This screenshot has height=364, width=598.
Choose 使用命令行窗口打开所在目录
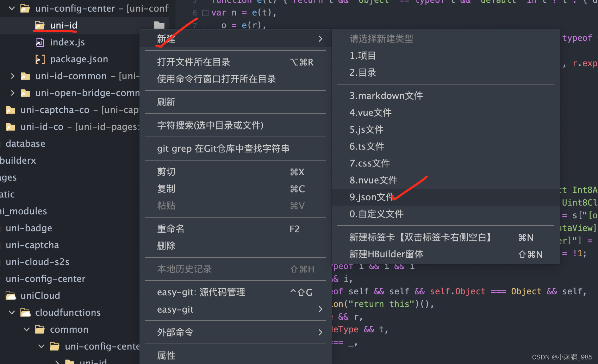(x=236, y=79)
